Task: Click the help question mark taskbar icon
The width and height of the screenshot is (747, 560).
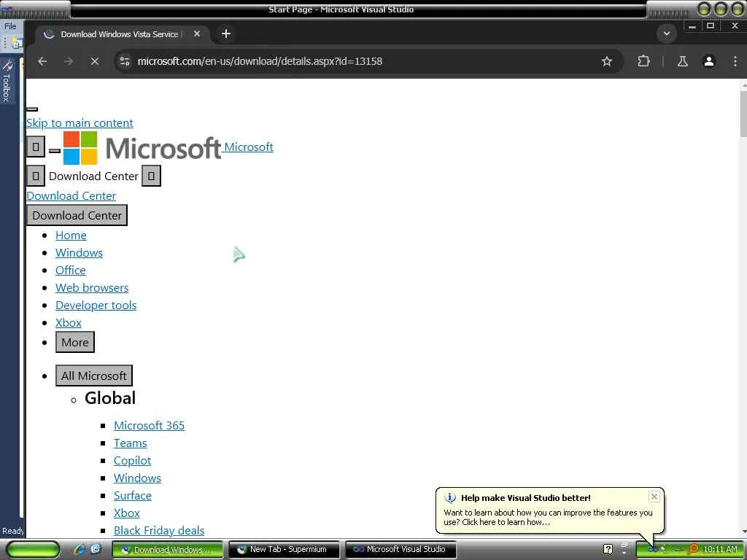Action: click(608, 550)
